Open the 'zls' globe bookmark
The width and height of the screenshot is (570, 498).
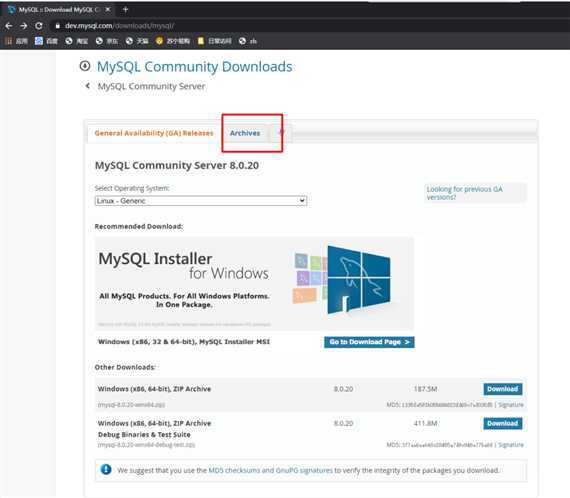click(x=248, y=41)
